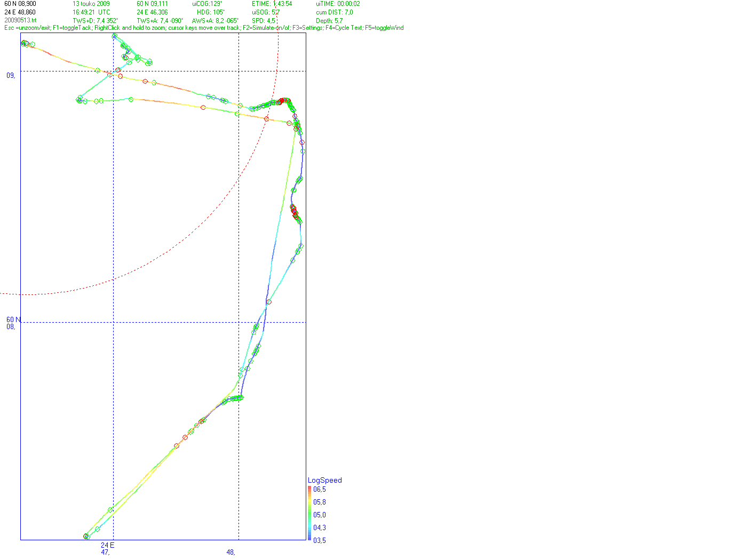This screenshot has height=560, width=747.
Task: Click the 'SPD: 4,5' readout
Action: point(264,21)
